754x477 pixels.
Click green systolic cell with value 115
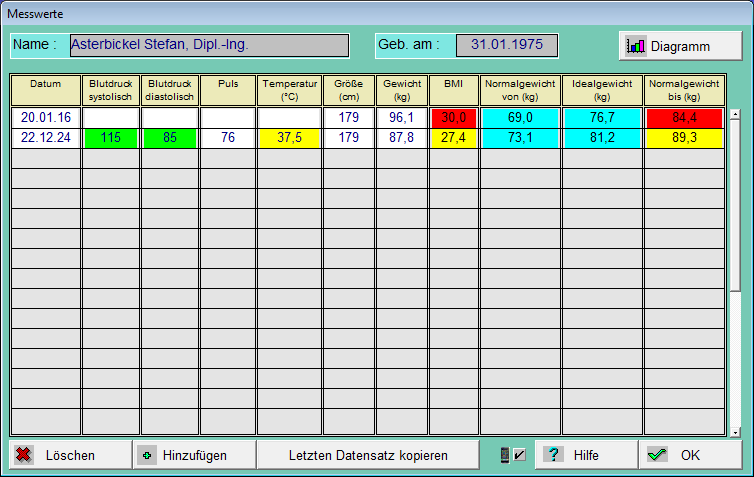pyautogui.click(x=110, y=138)
